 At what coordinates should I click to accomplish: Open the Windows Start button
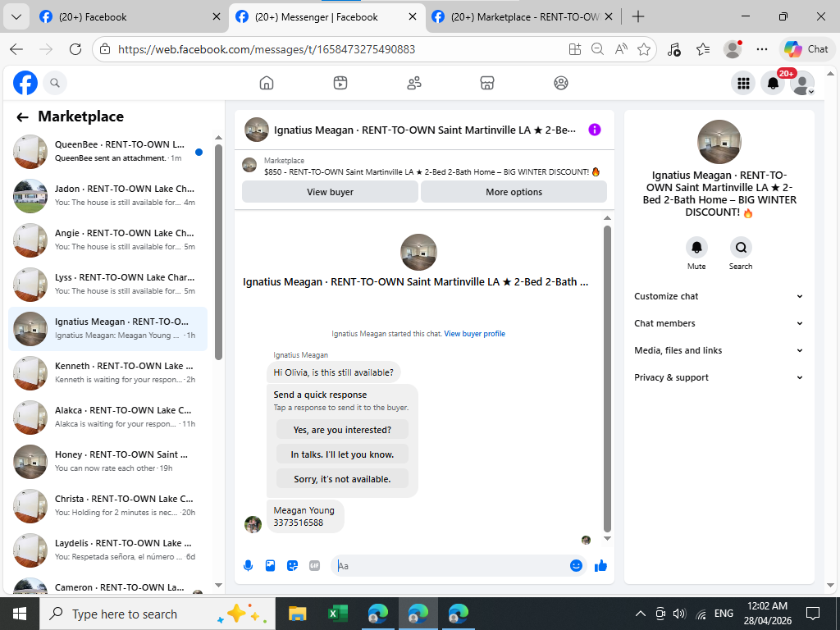[20, 614]
